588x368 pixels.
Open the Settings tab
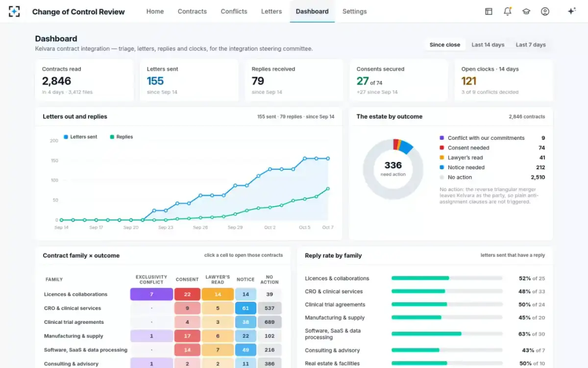354,11
